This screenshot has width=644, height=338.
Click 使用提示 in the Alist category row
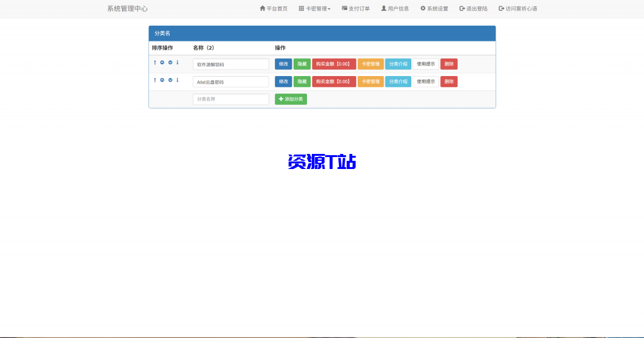(x=426, y=82)
